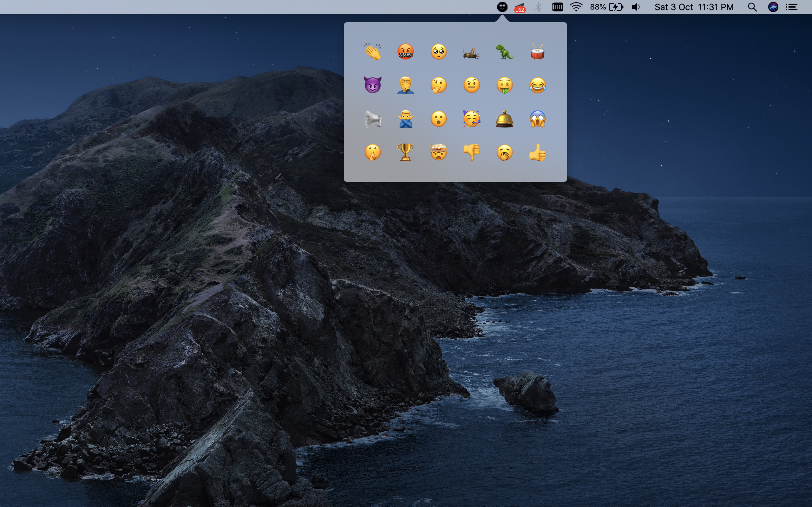The width and height of the screenshot is (812, 507).
Task: Choose the tears of joy emoji
Action: pos(537,85)
